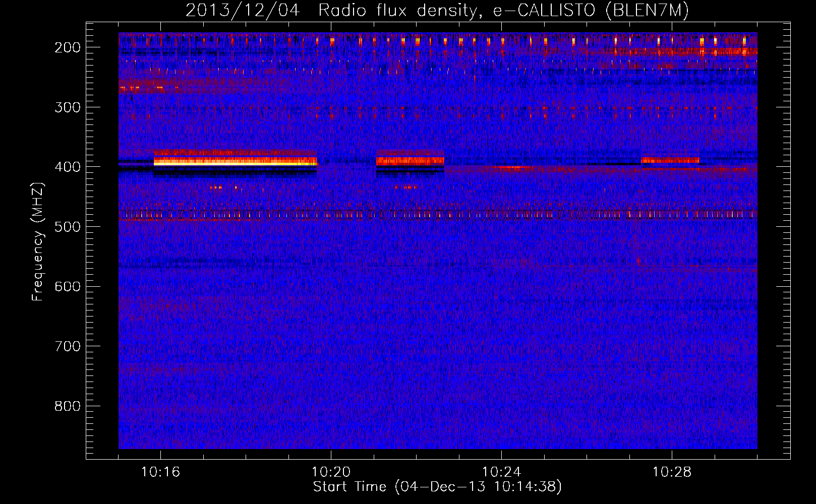Click the short red band near 10:28 at 390 MHz
The image size is (816, 504).
[670, 160]
